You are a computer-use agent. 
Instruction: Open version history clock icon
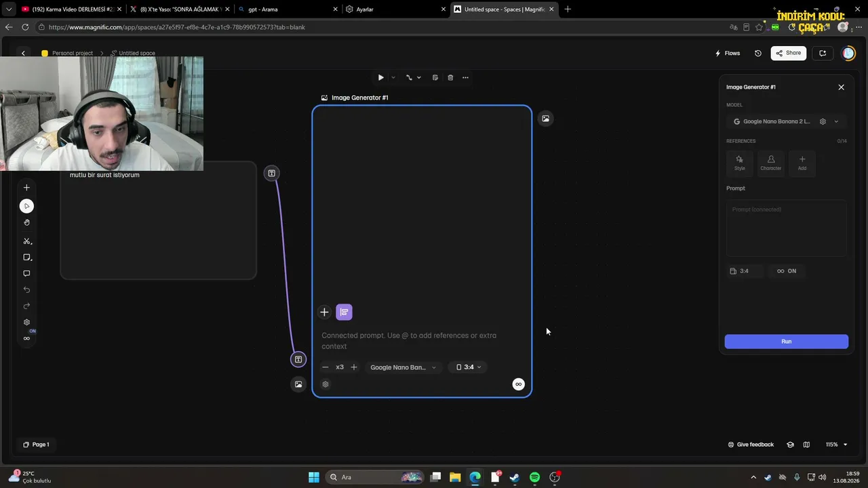758,54
